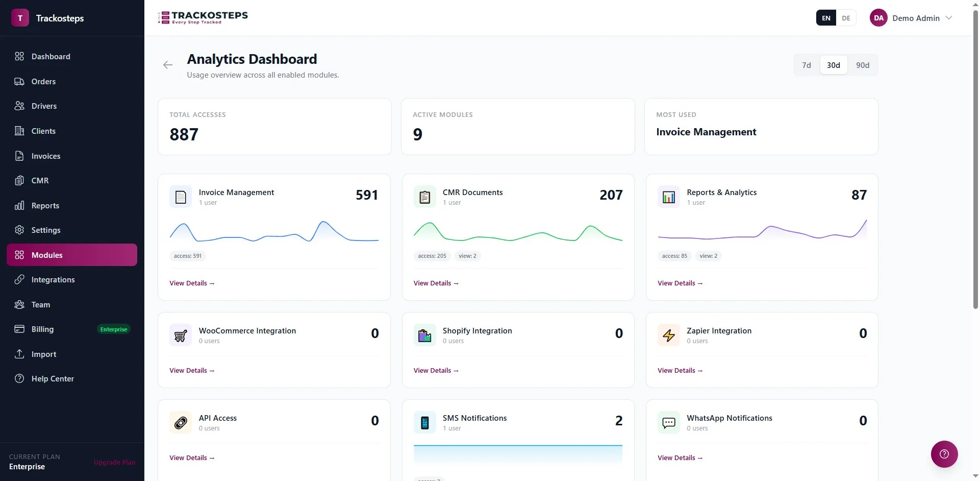
Task: Click the DA user avatar
Action: [878, 18]
